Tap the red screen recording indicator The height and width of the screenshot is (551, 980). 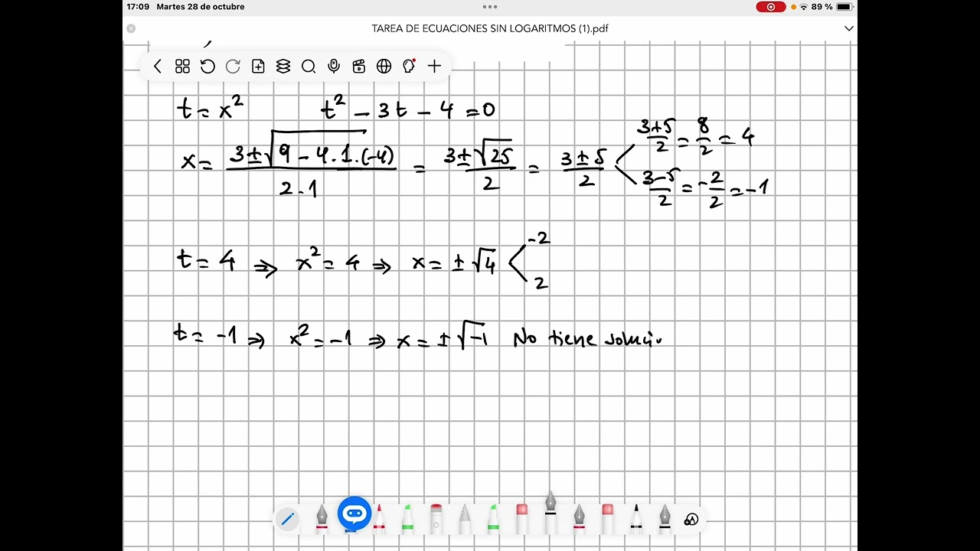pos(770,7)
